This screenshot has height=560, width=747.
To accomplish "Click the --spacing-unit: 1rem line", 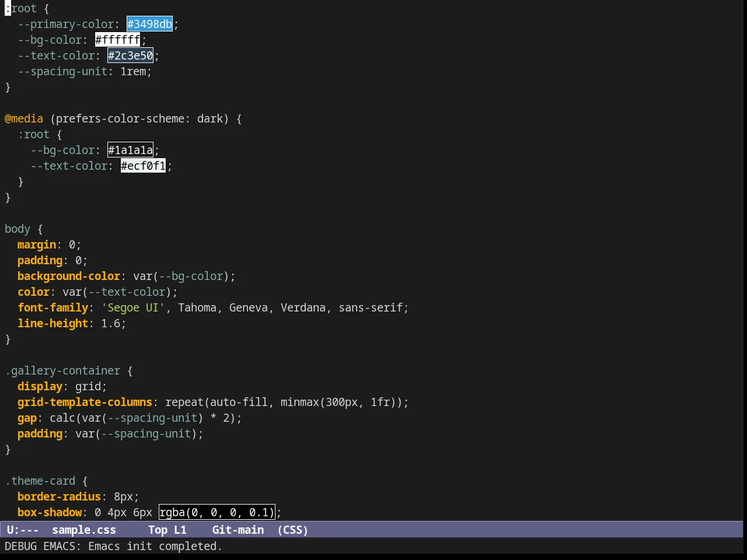I will 85,71.
